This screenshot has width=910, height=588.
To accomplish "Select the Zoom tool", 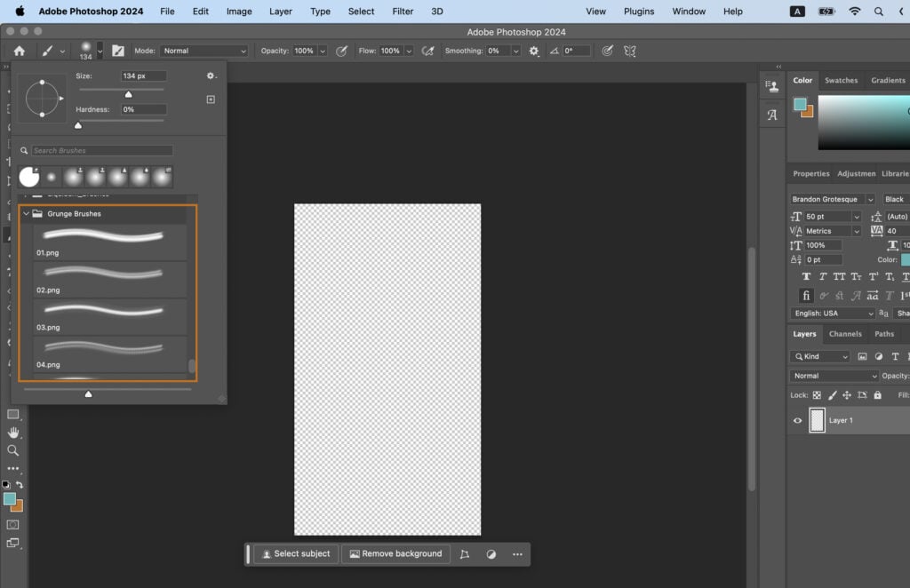I will tap(12, 450).
